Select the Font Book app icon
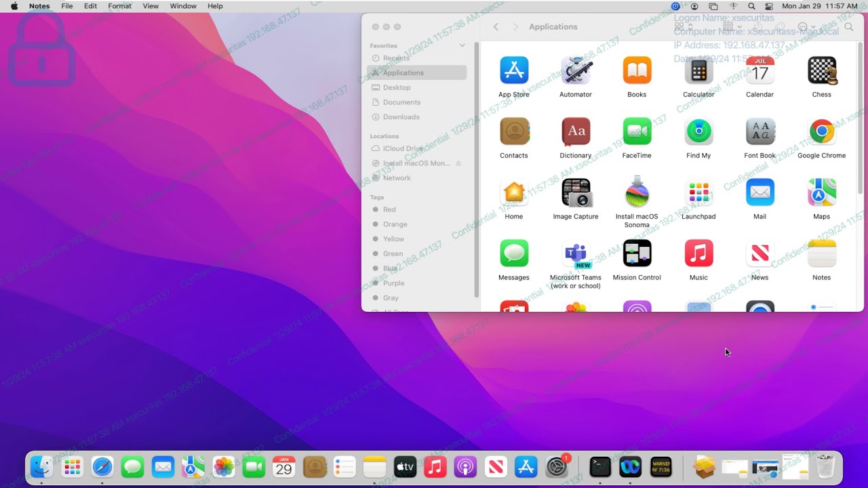 pos(760,131)
